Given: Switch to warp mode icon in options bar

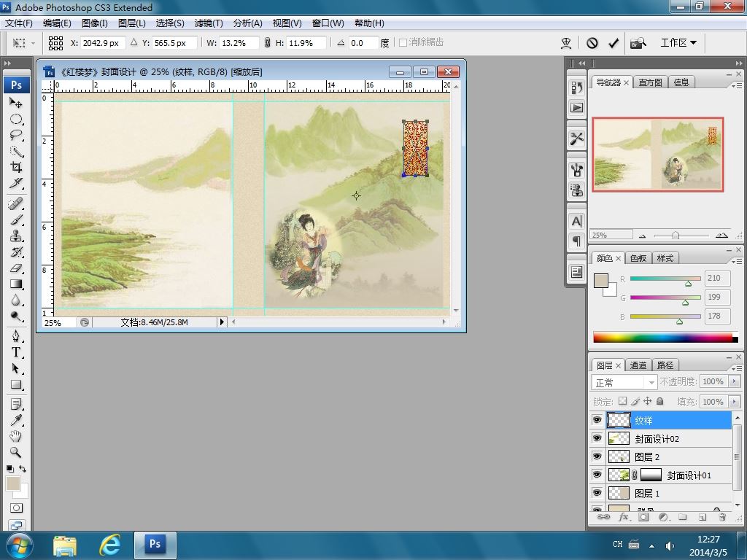Looking at the screenshot, I should 565,43.
